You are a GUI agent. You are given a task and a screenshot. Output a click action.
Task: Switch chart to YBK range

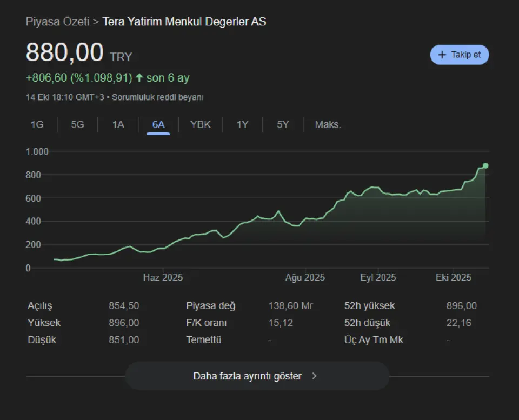click(x=200, y=125)
